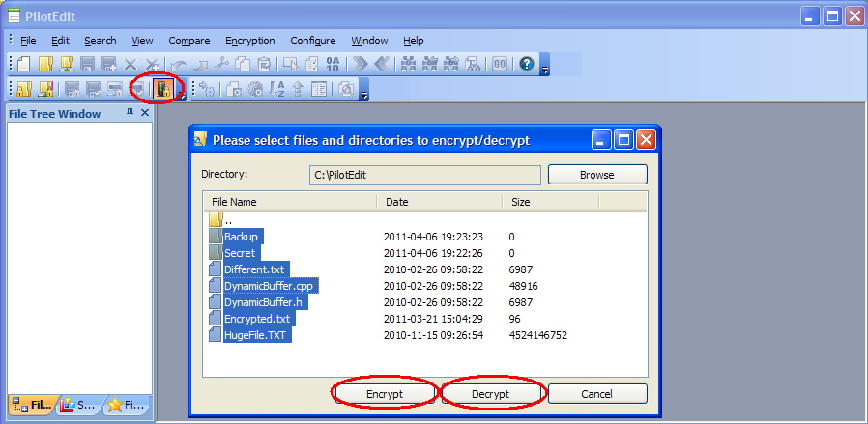Image resolution: width=868 pixels, height=424 pixels.
Task: Open Find with the first binoculars icon
Action: 409,64
